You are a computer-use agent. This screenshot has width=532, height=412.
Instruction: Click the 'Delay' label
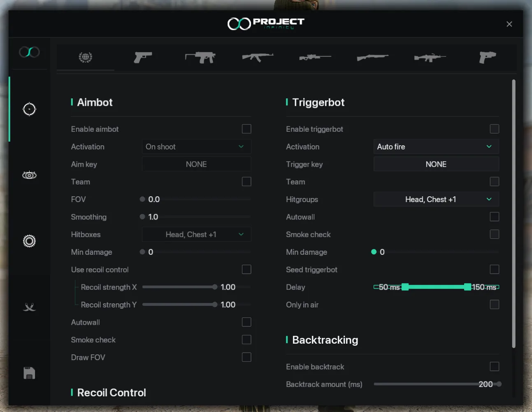click(295, 287)
